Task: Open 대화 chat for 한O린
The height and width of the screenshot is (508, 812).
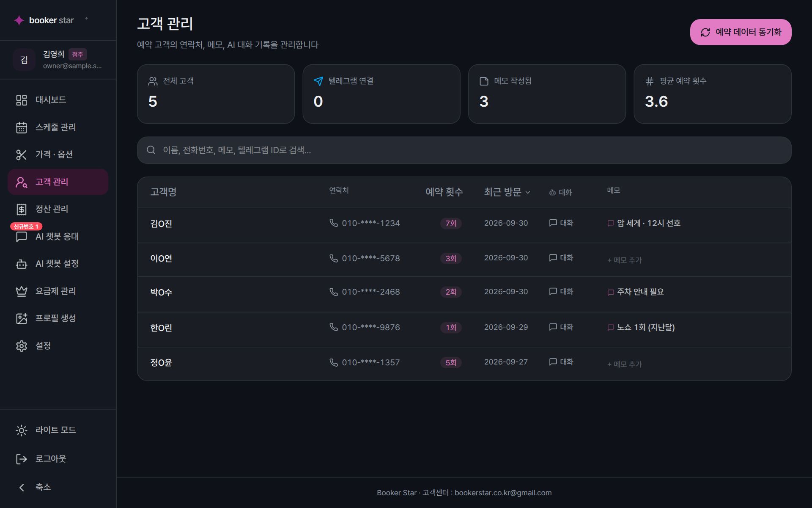Action: coord(561,327)
